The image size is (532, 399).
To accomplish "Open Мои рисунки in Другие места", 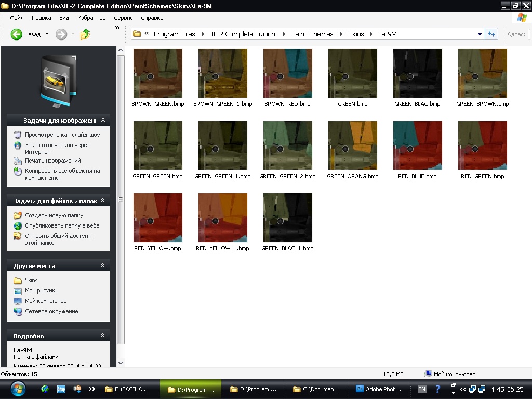I will tap(42, 291).
